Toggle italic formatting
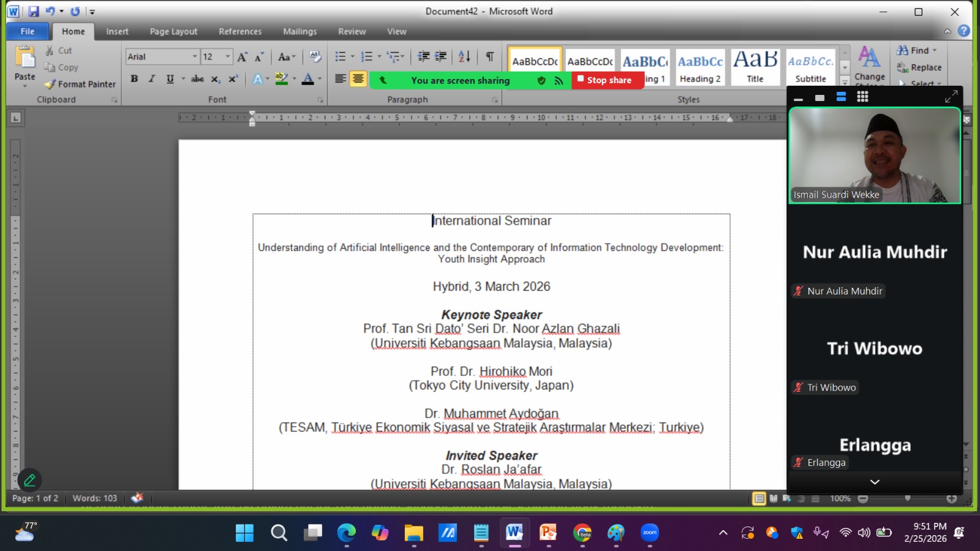 tap(152, 79)
